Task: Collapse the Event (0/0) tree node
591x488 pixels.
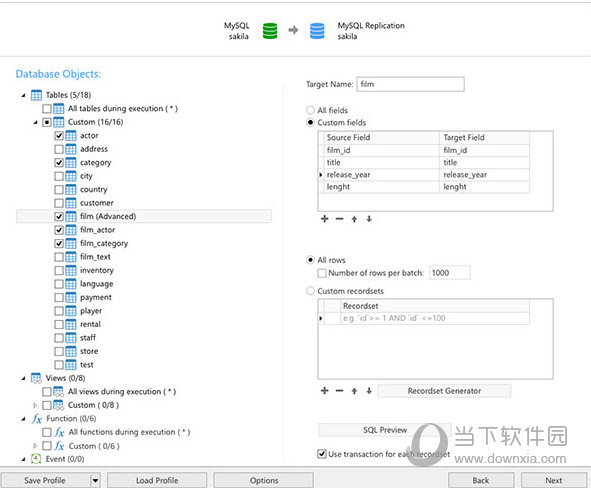Action: pyautogui.click(x=23, y=459)
